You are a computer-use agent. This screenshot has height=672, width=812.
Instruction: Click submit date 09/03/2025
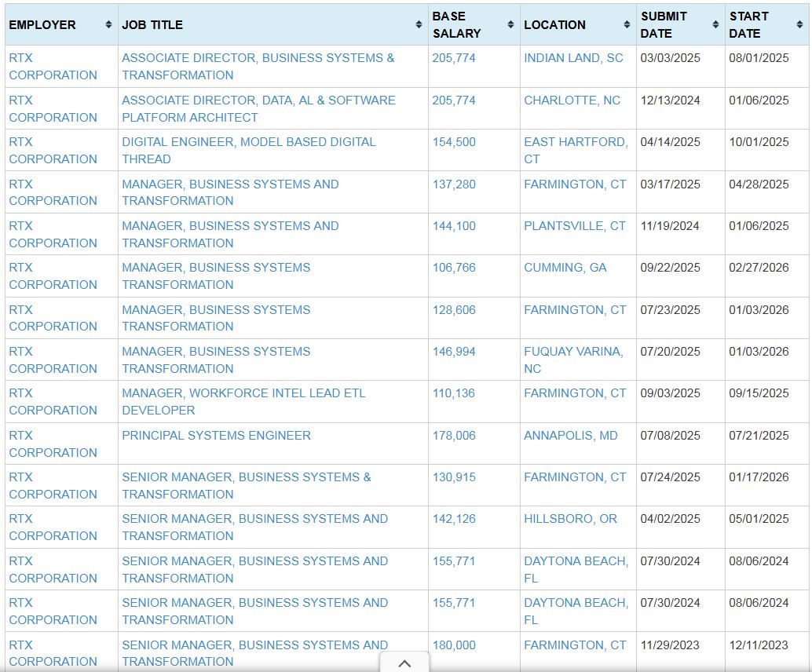coord(670,393)
